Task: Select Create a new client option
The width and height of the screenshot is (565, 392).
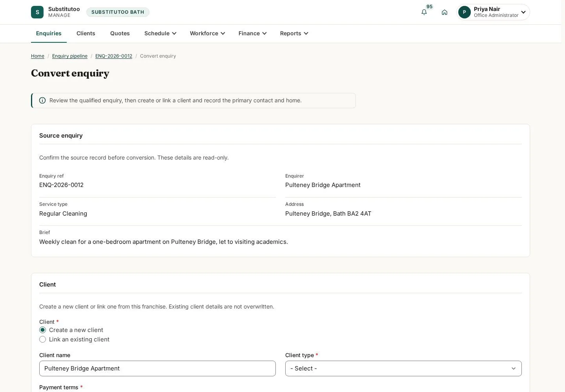Action: (x=43, y=330)
